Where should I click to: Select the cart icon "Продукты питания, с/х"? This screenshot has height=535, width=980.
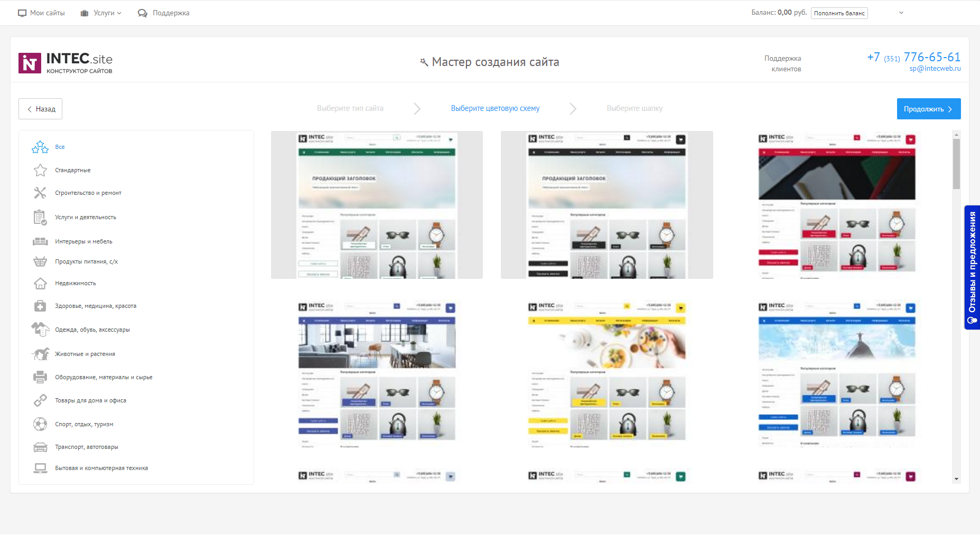pos(40,261)
